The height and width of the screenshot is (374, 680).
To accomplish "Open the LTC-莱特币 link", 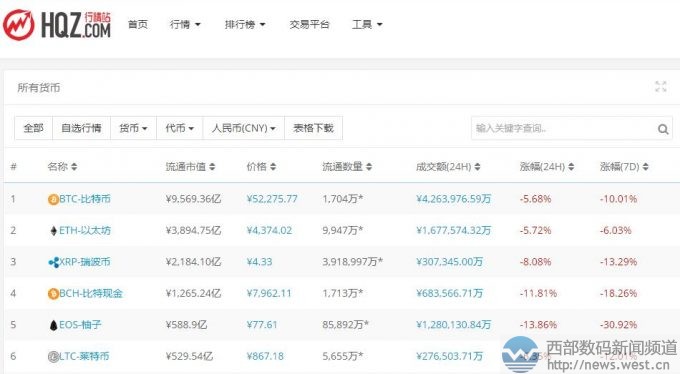I will pos(84,356).
